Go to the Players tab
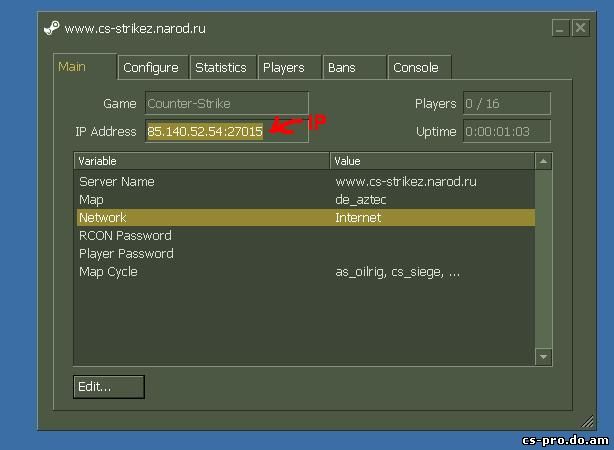Screen dimensions: 614x450 tap(283, 68)
